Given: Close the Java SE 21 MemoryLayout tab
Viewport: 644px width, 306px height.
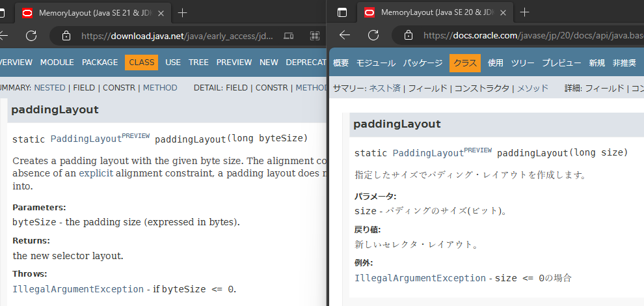Looking at the screenshot, I should [x=161, y=13].
